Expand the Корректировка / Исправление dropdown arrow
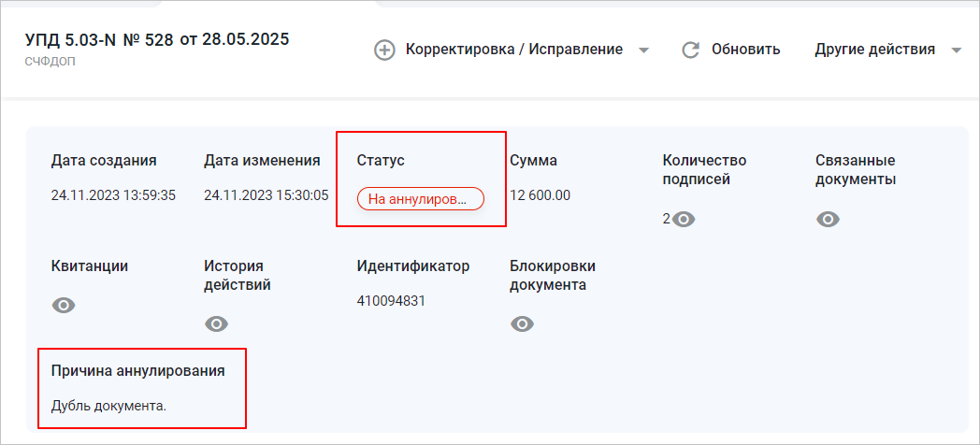Screen dimensions: 980x445 643,50
